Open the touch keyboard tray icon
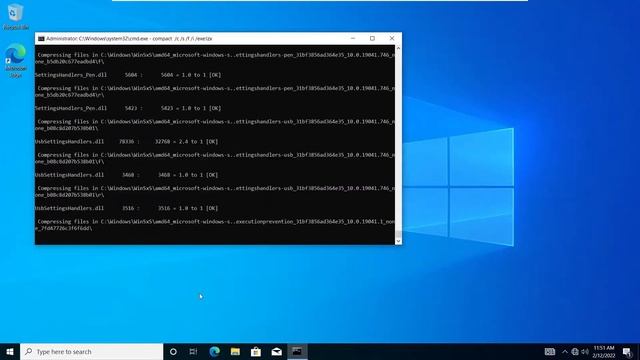The width and height of the screenshot is (640, 360). [x=550, y=351]
